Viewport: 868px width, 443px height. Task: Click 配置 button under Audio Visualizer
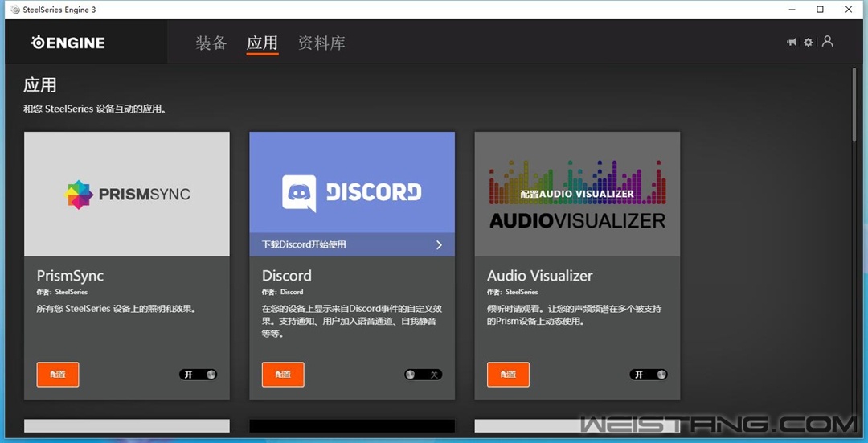[509, 375]
